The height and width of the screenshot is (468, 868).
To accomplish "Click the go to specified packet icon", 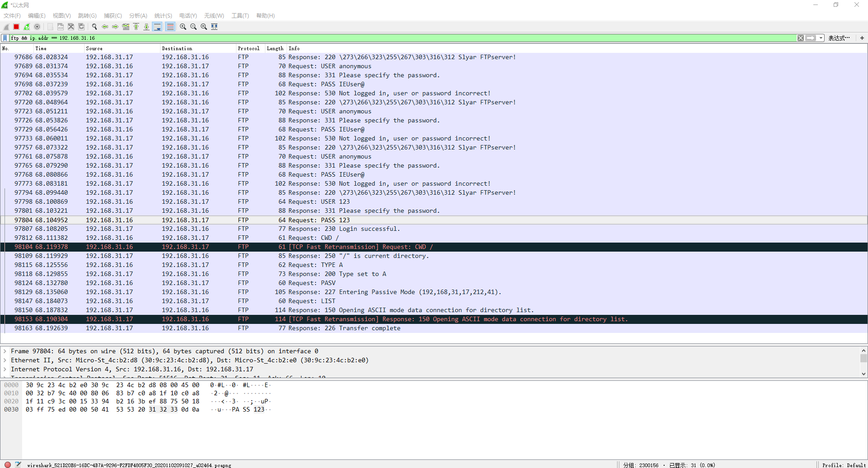I will (x=126, y=27).
